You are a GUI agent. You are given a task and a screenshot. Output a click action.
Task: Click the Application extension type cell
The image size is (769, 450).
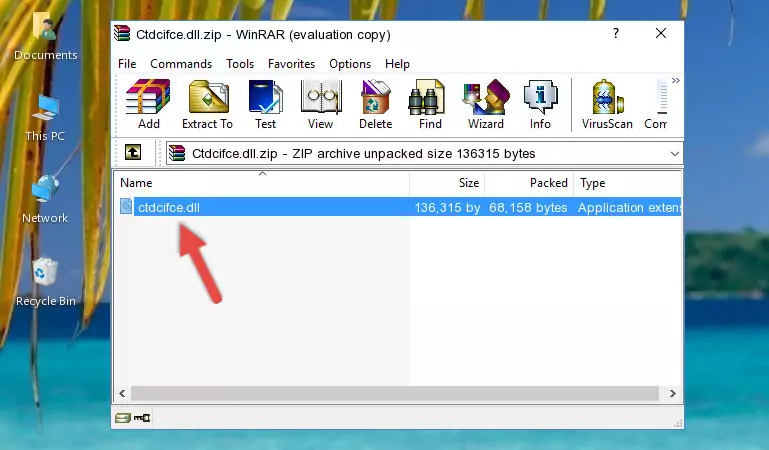tap(629, 208)
